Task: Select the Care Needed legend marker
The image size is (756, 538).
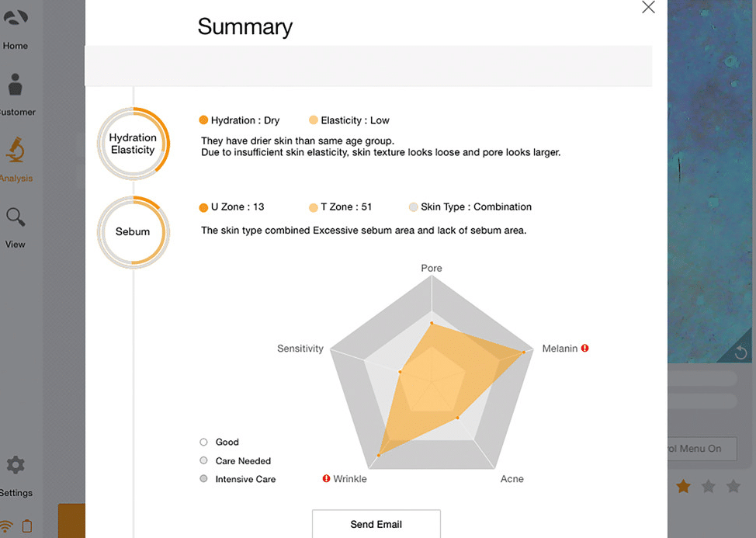Action: point(203,461)
